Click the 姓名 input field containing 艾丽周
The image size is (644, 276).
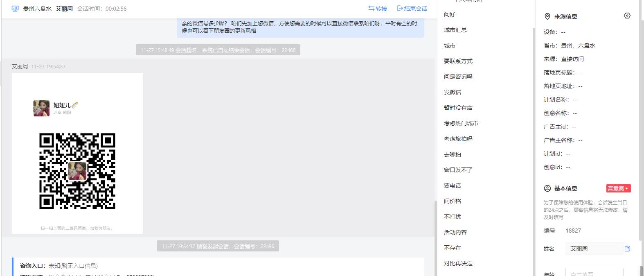tap(594, 249)
